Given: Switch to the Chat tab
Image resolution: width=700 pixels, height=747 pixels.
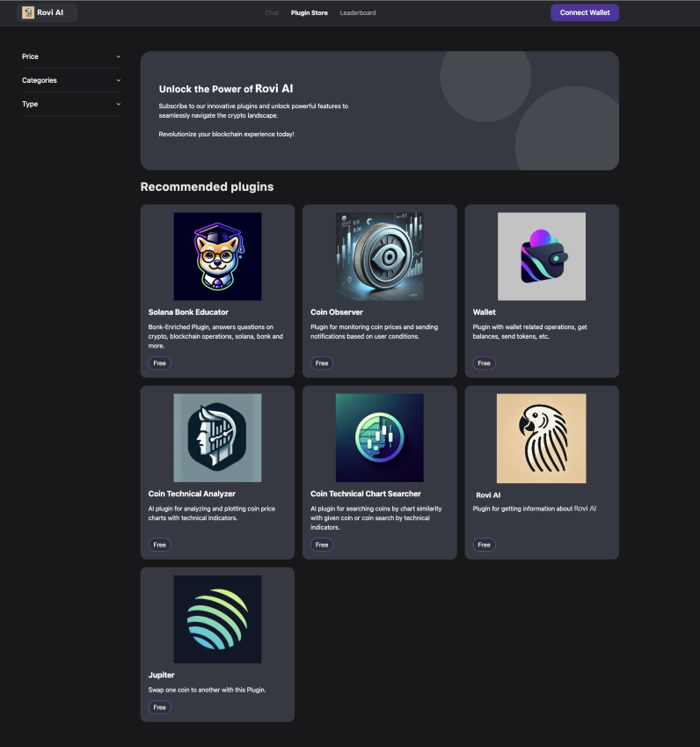Looking at the screenshot, I should 272,13.
